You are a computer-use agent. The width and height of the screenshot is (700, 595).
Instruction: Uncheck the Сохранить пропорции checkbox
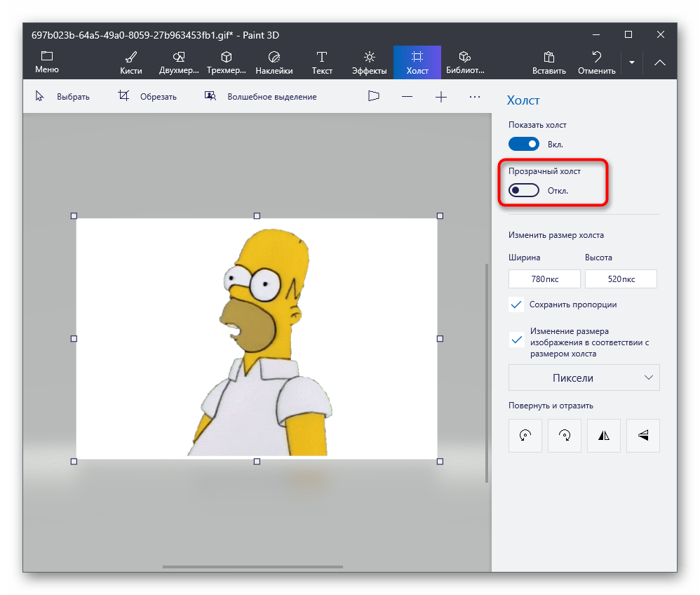coord(517,305)
